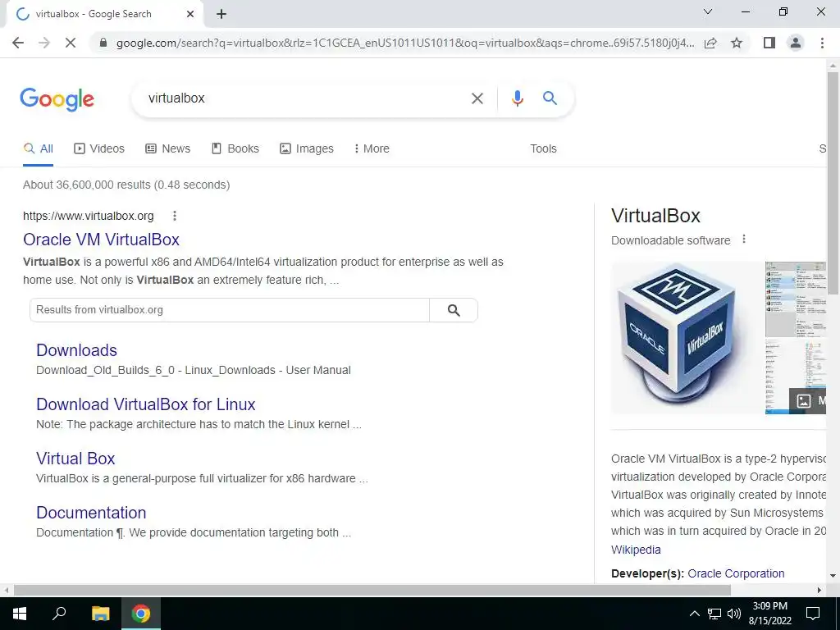The width and height of the screenshot is (840, 630).
Task: Open File Explorer from the taskbar
Action: (x=100, y=614)
